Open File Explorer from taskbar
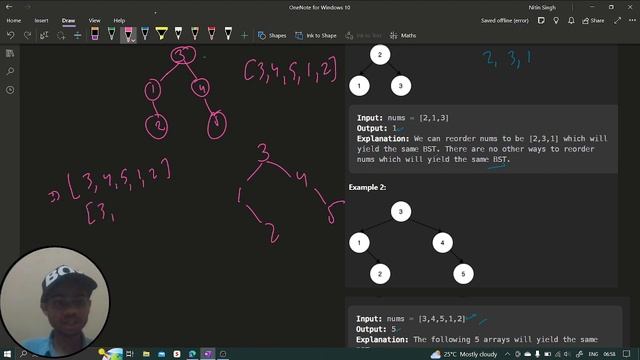The width and height of the screenshot is (640, 360). point(146,354)
